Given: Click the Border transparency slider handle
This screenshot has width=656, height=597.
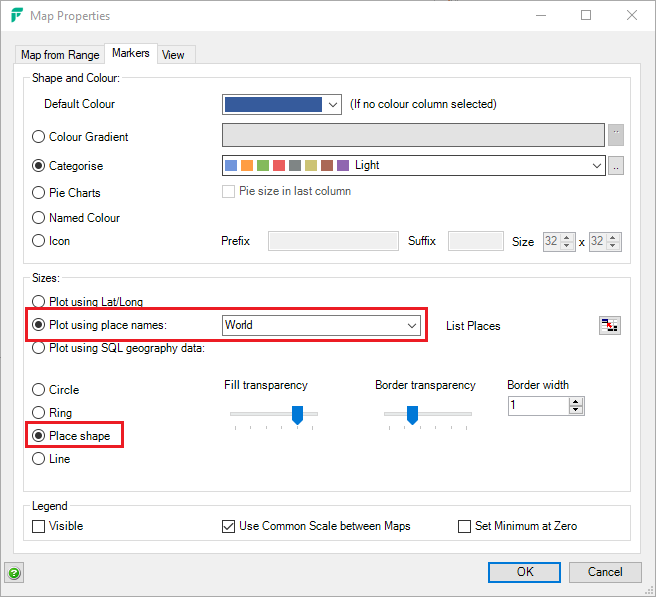Looking at the screenshot, I should [411, 415].
